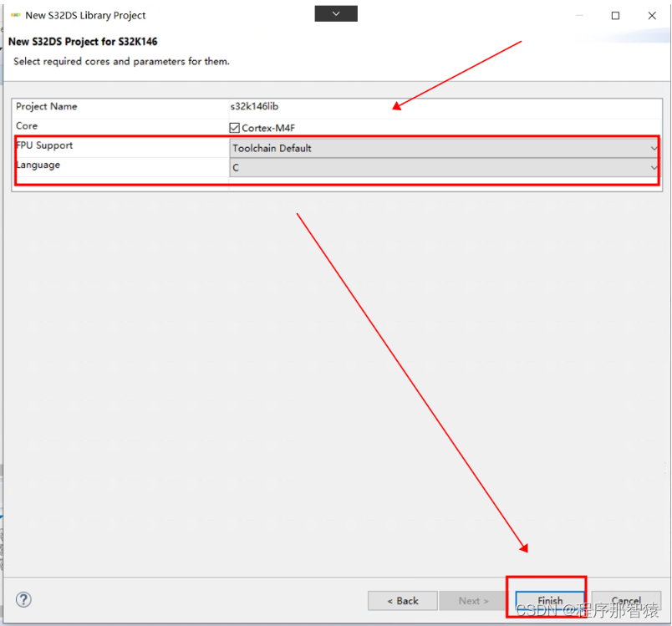Viewport: 672px width, 626px height.
Task: Click the Language label
Action: [x=38, y=165]
